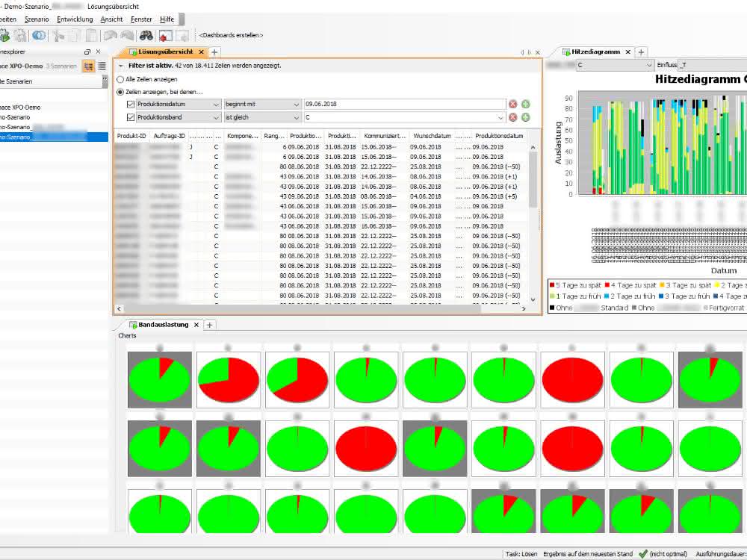Viewport: 747px width, 560px height.
Task: Click the binoculars search icon in the toolbar
Action: click(146, 35)
